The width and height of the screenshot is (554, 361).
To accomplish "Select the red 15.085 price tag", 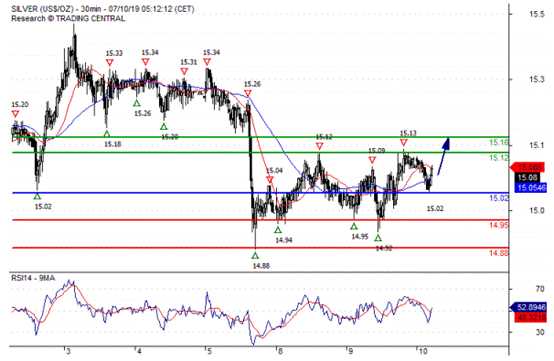I will click(x=529, y=167).
